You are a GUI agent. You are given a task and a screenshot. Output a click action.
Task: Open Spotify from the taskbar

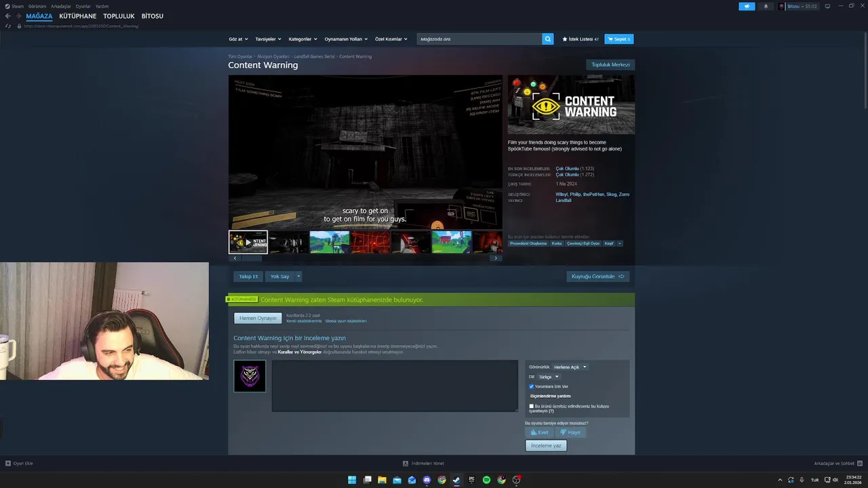click(486, 480)
